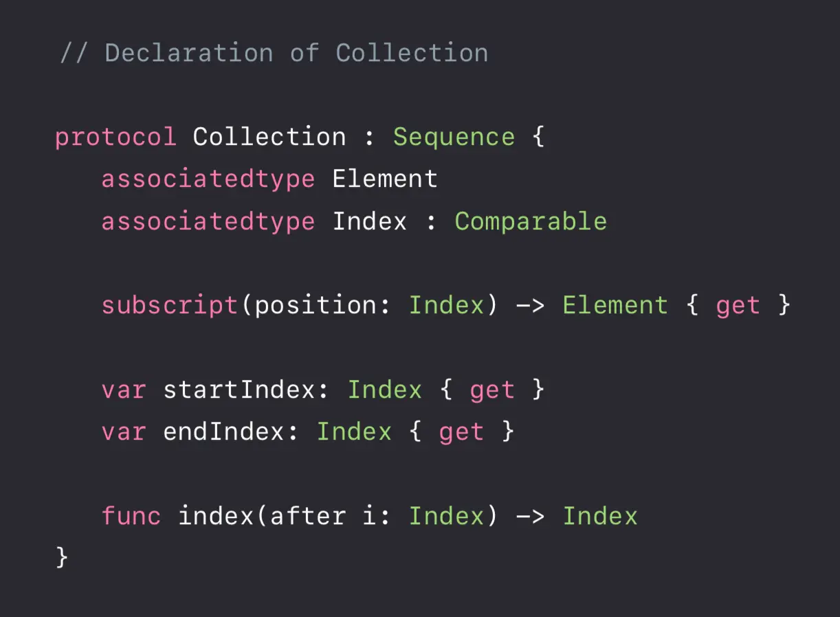Image resolution: width=840 pixels, height=617 pixels.
Task: Click the 'position' parameter label
Action: [x=316, y=306]
